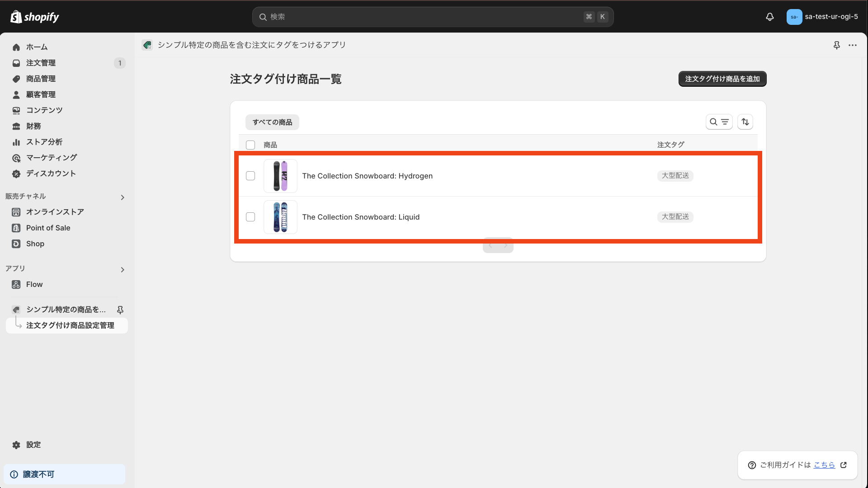Click the notifications bell icon
The image size is (868, 488).
769,17
